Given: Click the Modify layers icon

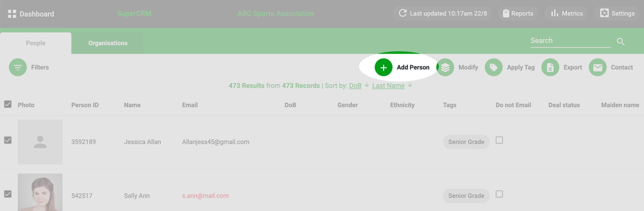Looking at the screenshot, I should (445, 68).
